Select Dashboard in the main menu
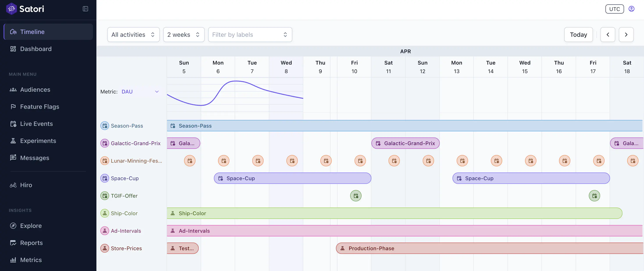 point(36,49)
